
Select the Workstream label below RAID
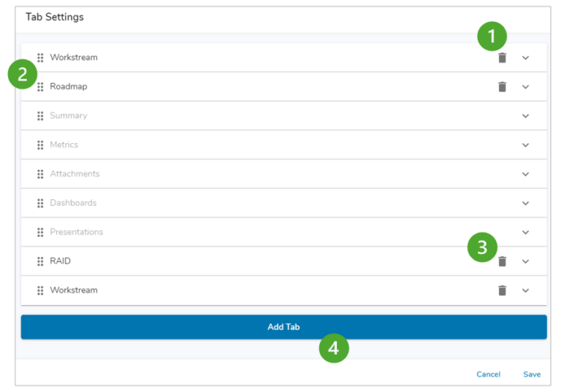click(73, 290)
